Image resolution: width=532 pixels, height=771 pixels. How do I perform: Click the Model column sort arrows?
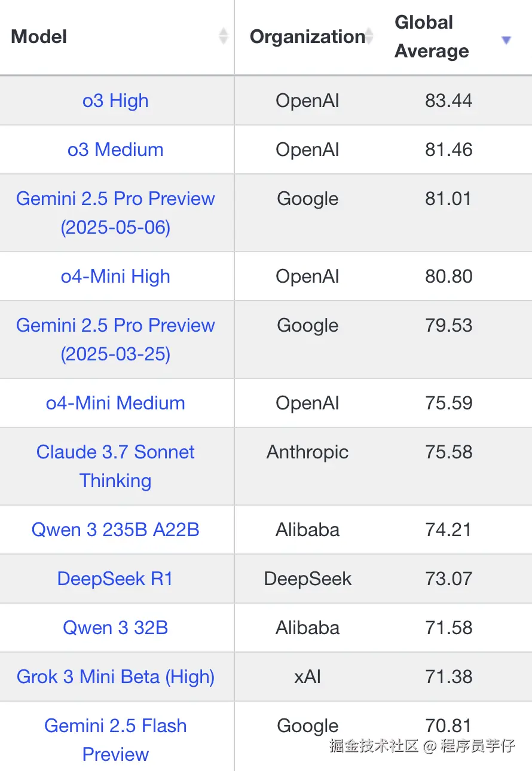pyautogui.click(x=224, y=36)
